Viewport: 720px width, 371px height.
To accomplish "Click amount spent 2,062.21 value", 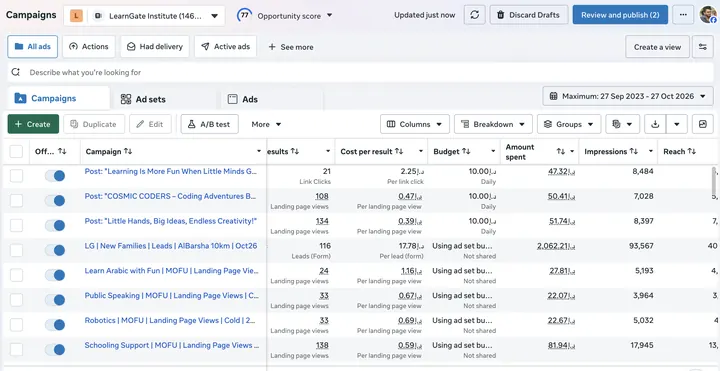I will [556, 246].
